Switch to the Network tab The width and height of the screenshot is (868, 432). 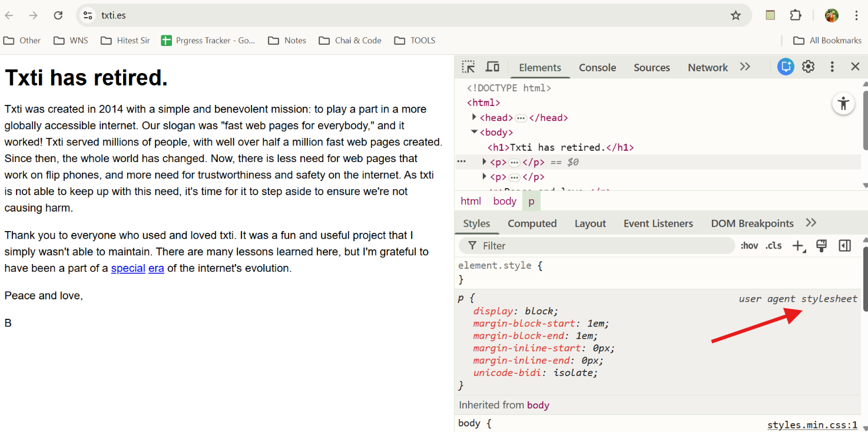(708, 67)
